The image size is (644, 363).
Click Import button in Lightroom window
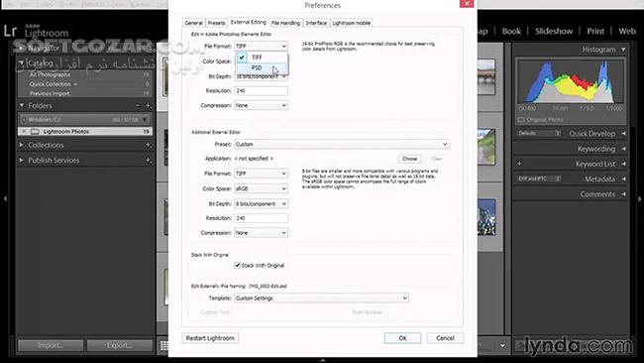pyautogui.click(x=51, y=345)
